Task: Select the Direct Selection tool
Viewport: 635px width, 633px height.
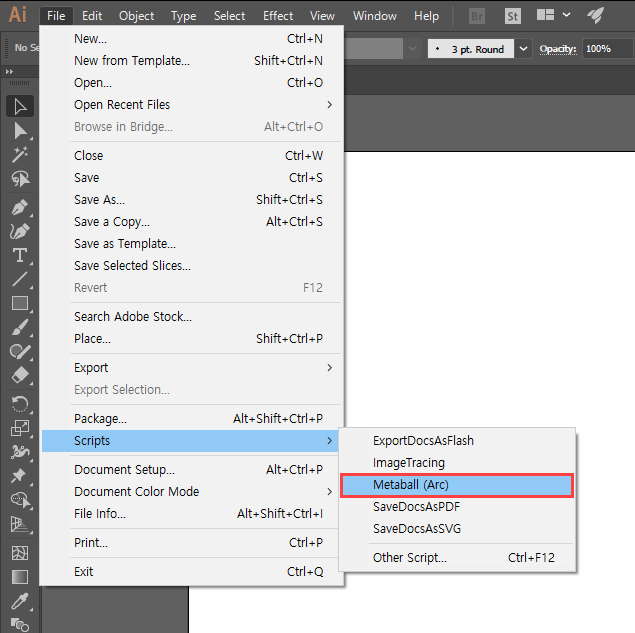Action: (x=20, y=131)
